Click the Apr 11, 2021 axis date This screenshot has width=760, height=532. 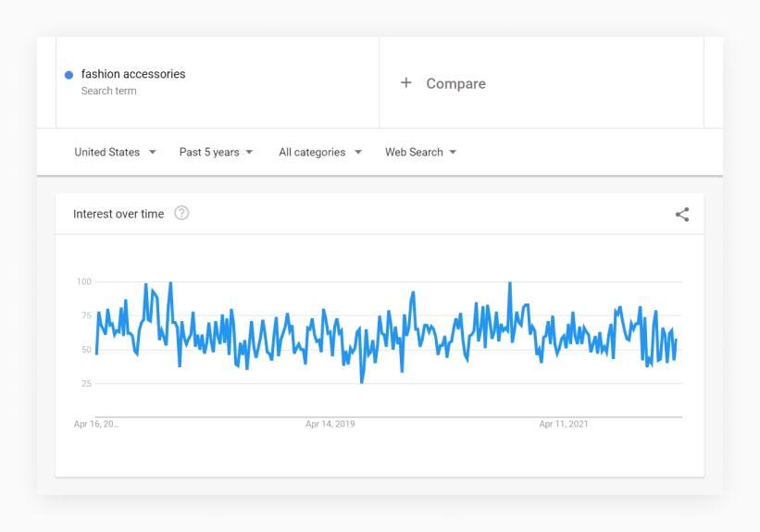tap(564, 424)
